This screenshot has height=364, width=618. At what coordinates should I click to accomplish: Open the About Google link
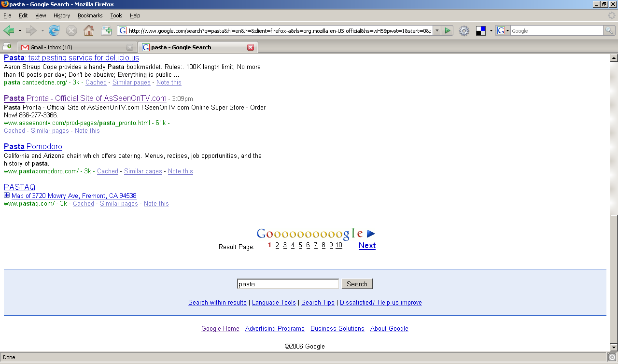coord(389,329)
